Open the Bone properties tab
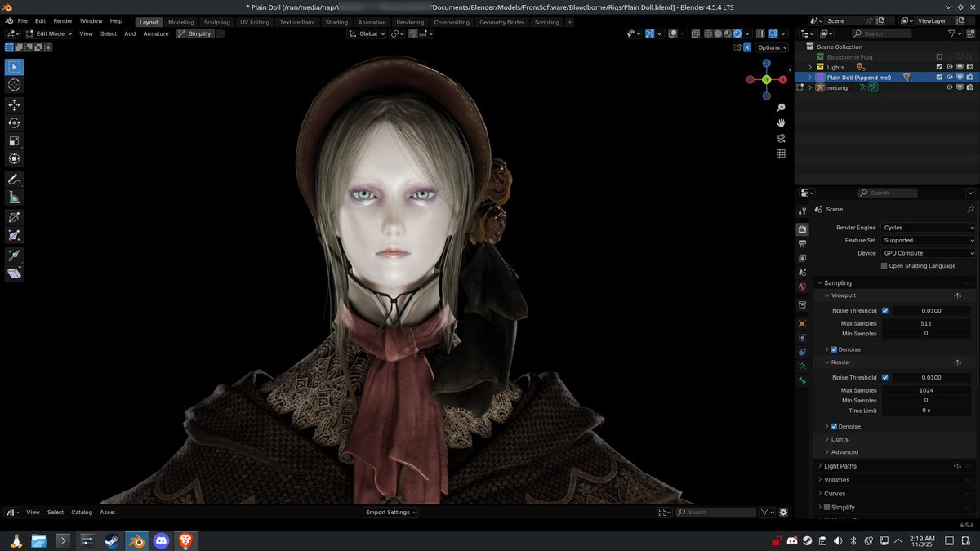 [x=802, y=380]
